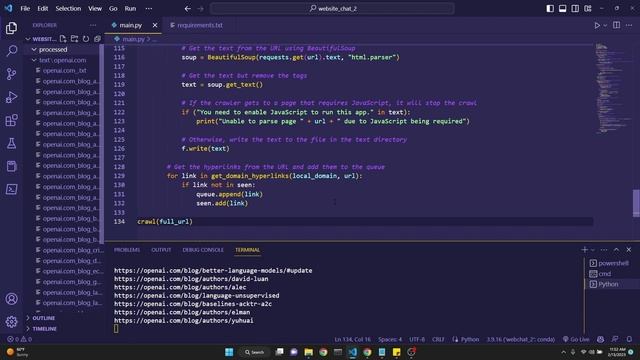Toggle bottom panel layout button
640x360 pixels.
562,8
